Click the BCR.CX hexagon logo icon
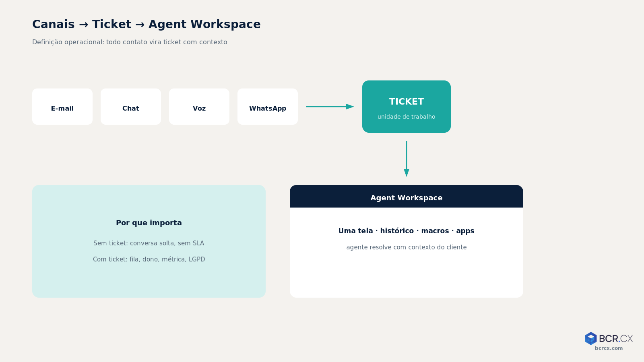This screenshot has width=644, height=362. click(x=590, y=338)
